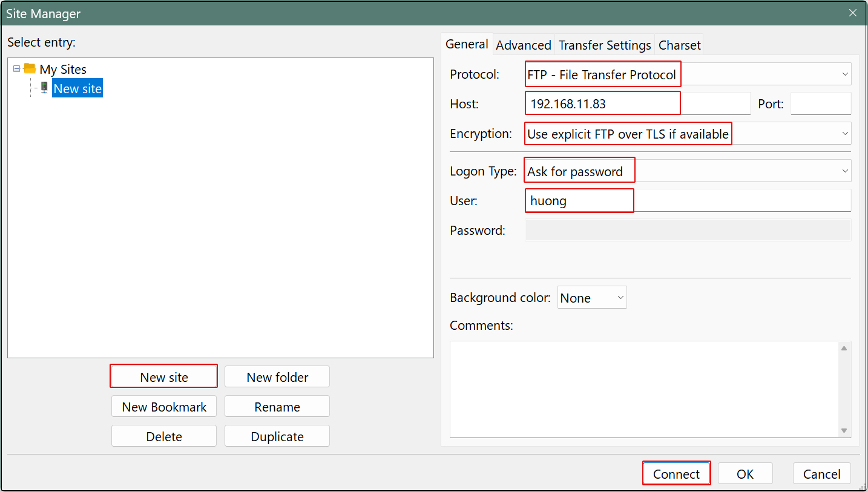Collapse the My Sites tree node
This screenshot has height=492, width=868.
[x=16, y=69]
